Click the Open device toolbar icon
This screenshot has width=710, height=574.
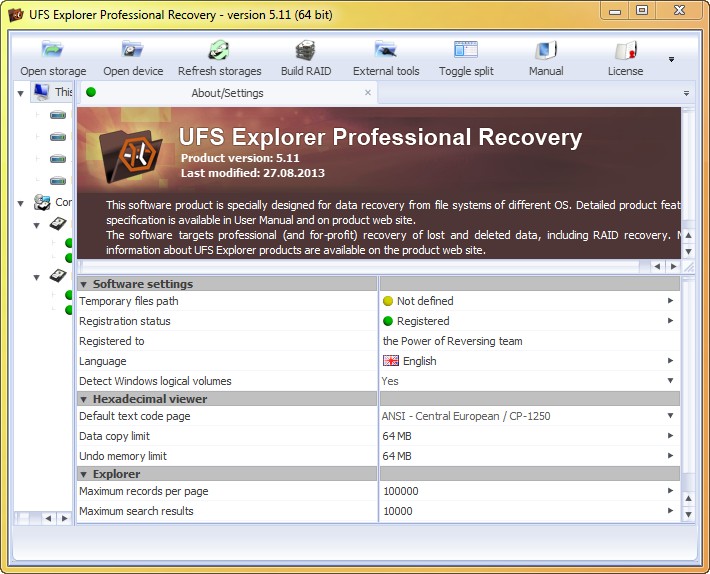pos(133,50)
